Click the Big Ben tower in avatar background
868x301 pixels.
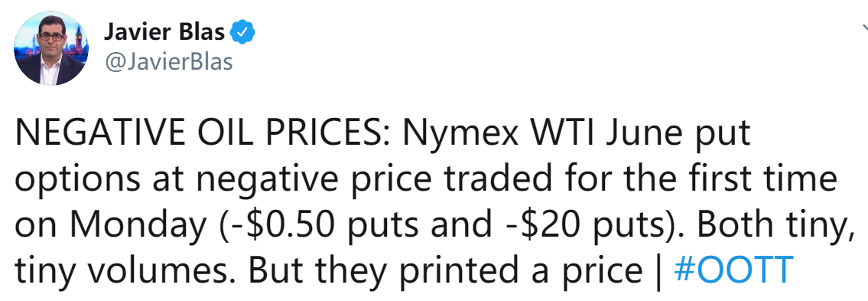80,38
